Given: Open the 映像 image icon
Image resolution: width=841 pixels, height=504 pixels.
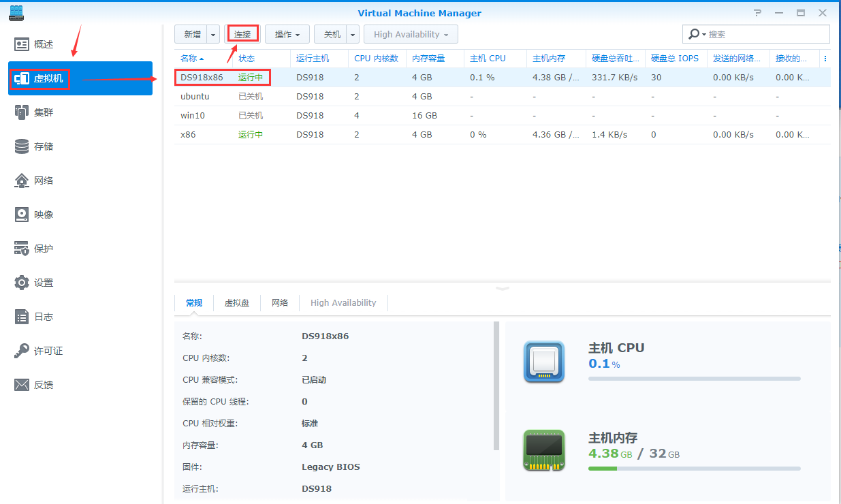Looking at the screenshot, I should tap(22, 215).
